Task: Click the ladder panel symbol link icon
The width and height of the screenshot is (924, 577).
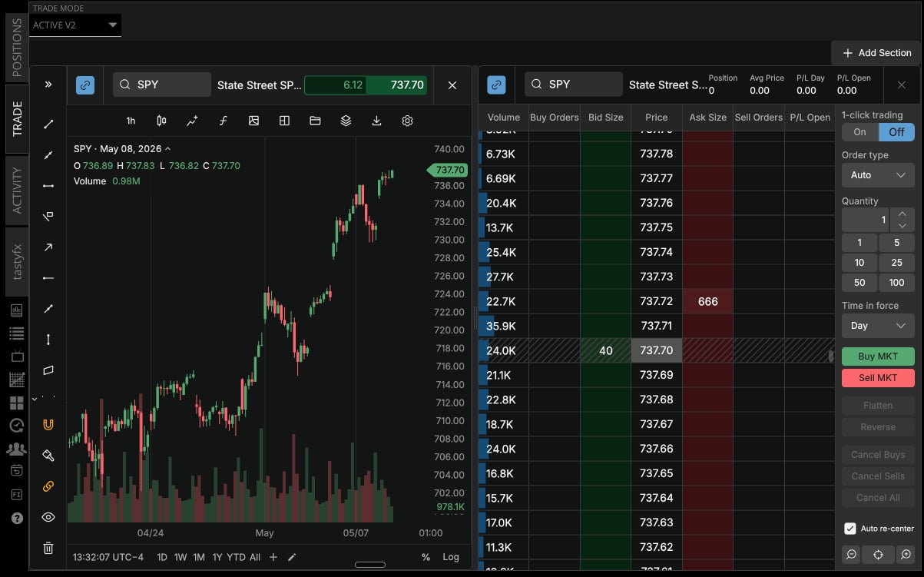Action: click(x=497, y=85)
